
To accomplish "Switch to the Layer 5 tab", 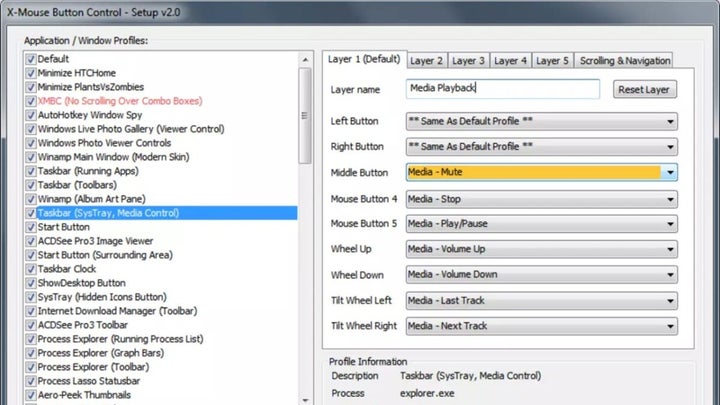I will tap(553, 61).
